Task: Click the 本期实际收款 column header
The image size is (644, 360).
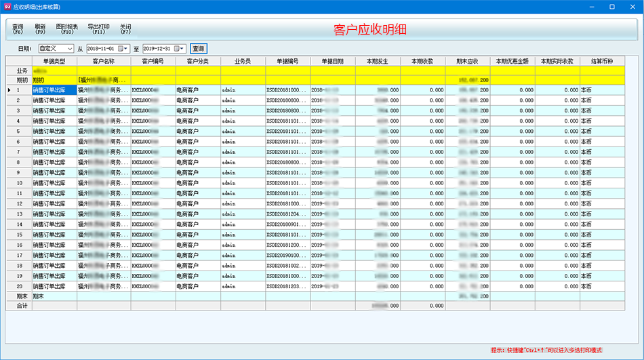Action: pos(557,61)
